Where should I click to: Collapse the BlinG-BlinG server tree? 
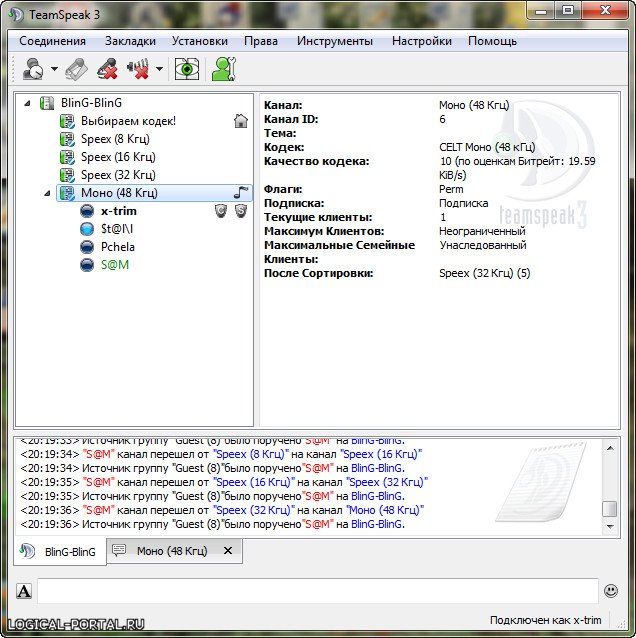click(28, 103)
